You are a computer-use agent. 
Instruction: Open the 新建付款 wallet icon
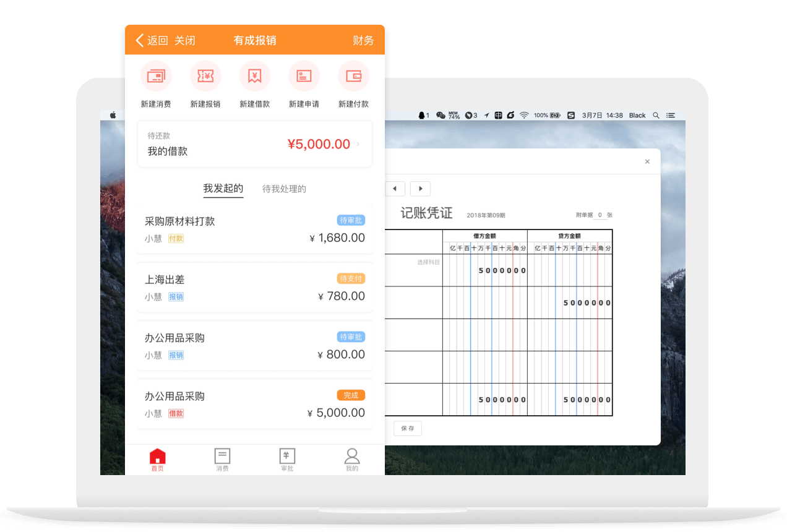pyautogui.click(x=353, y=77)
